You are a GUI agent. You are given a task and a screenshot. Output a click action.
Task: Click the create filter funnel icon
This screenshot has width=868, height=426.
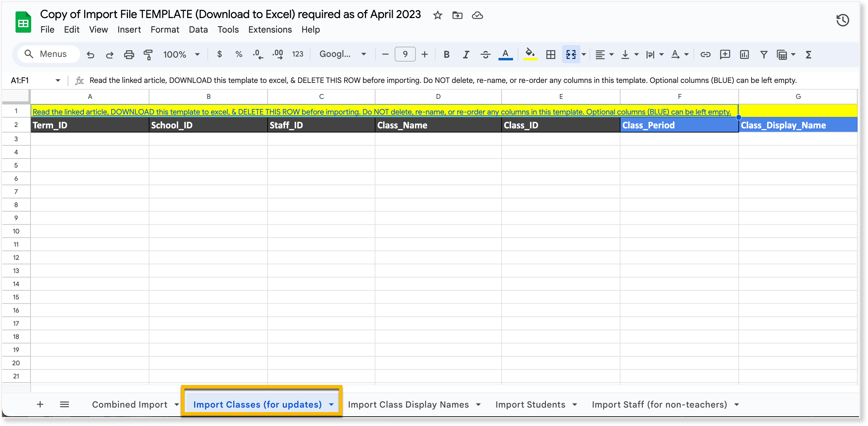coord(764,54)
